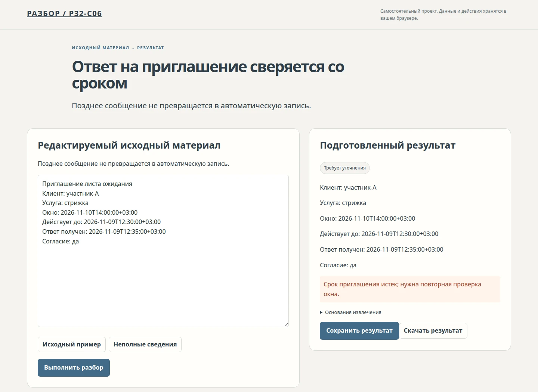Image resolution: width=538 pixels, height=392 pixels.
Task: Select result line 'Согласие: да'
Action: pyautogui.click(x=338, y=265)
